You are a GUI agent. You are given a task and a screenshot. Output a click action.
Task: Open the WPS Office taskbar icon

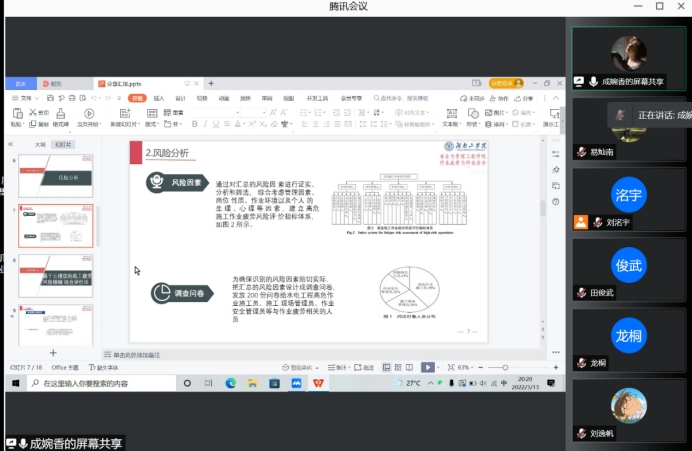[x=318, y=383]
